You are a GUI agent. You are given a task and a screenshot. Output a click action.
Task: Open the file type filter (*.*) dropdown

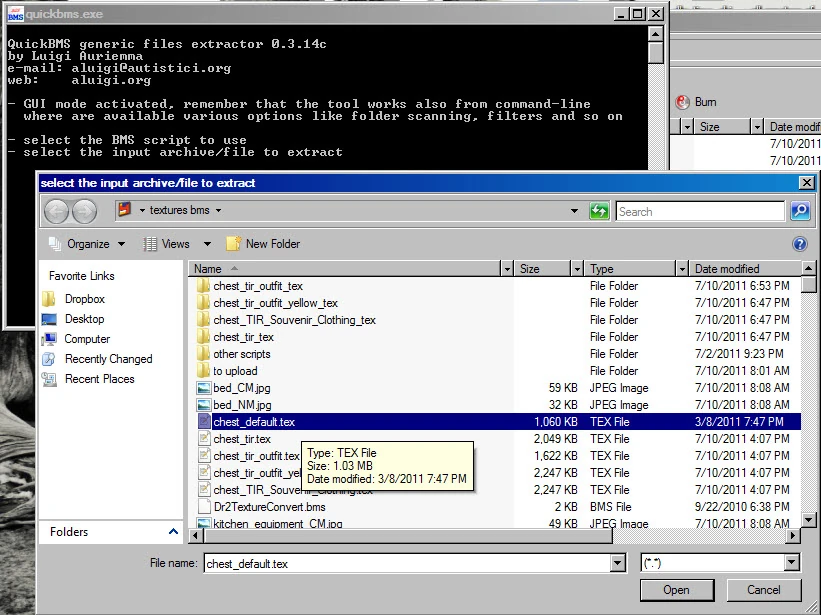point(792,563)
